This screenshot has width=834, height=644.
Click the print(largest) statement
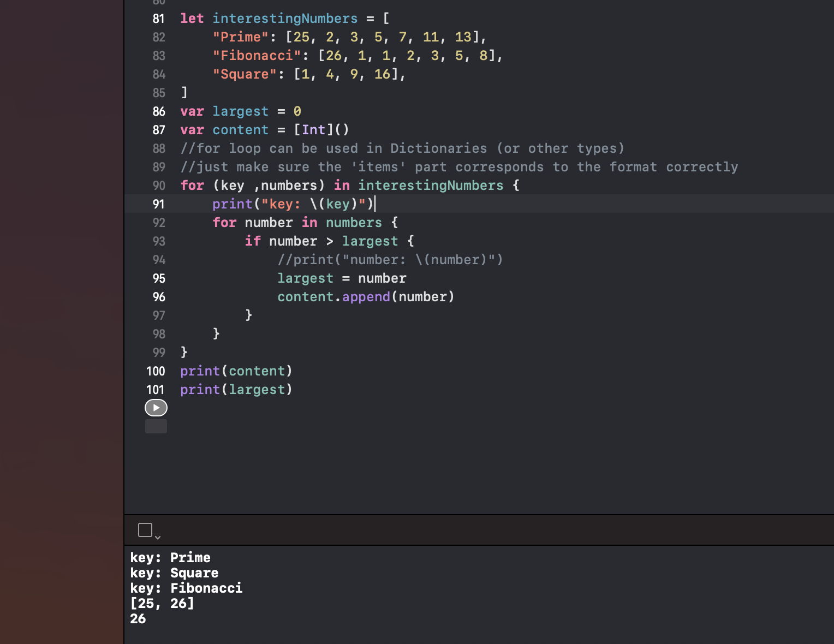(x=236, y=390)
